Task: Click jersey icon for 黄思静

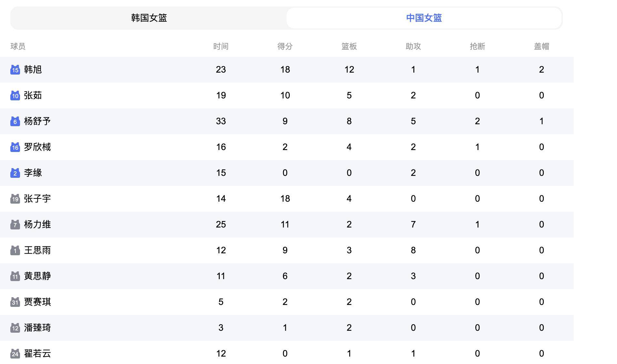Action: click(x=15, y=276)
